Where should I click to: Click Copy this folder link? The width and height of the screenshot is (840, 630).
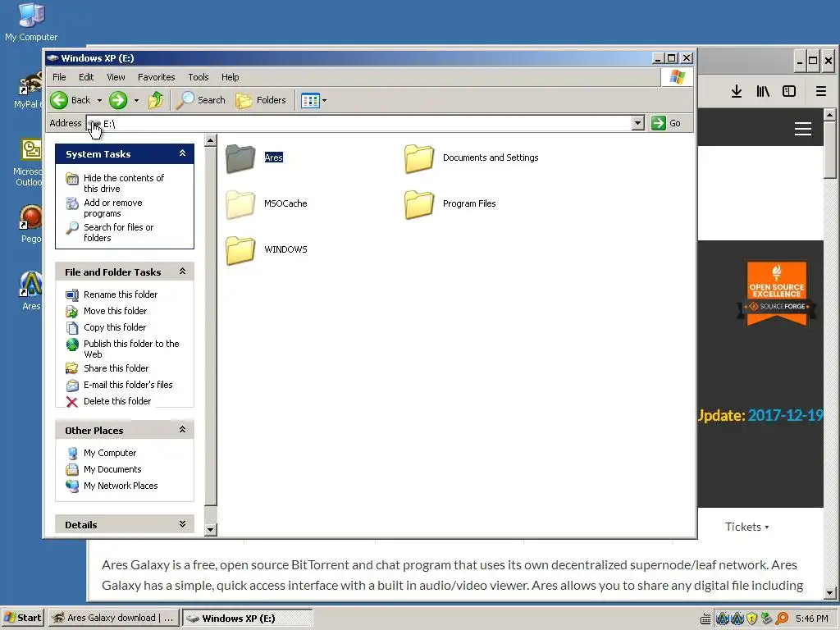pos(115,327)
